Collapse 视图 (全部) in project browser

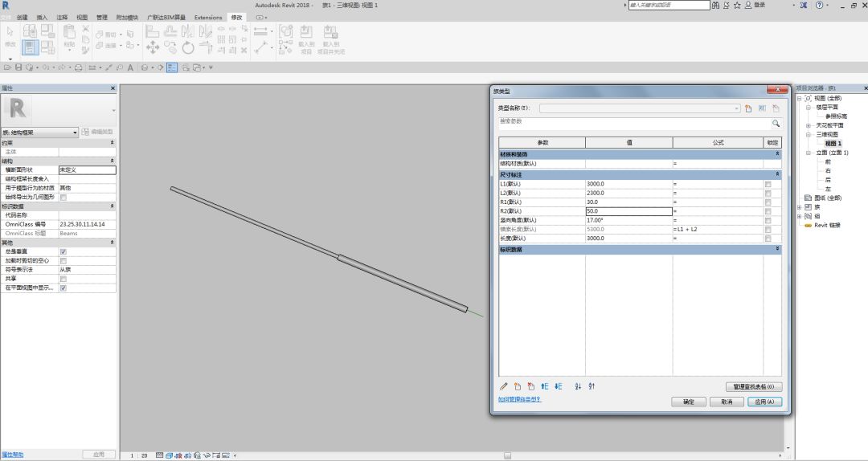click(x=800, y=98)
